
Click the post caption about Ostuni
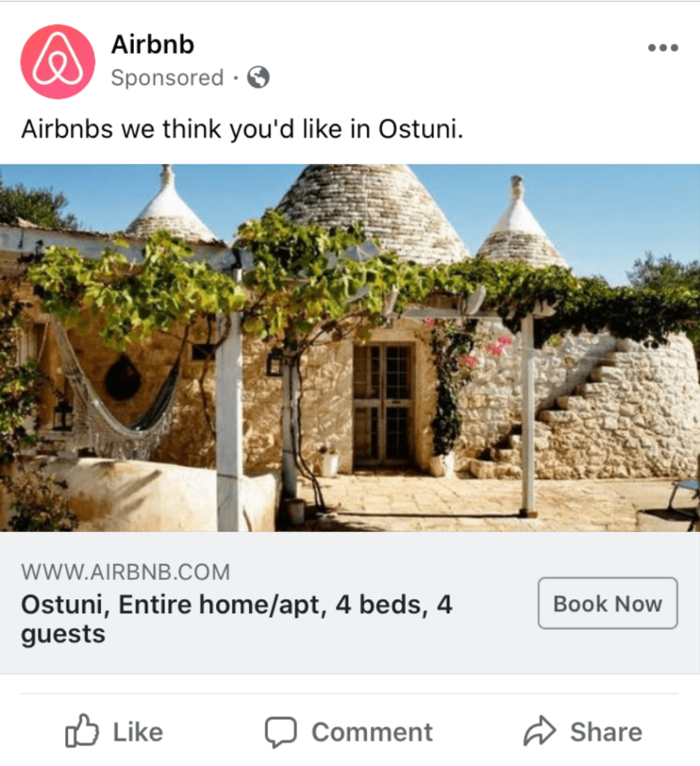[x=242, y=129]
